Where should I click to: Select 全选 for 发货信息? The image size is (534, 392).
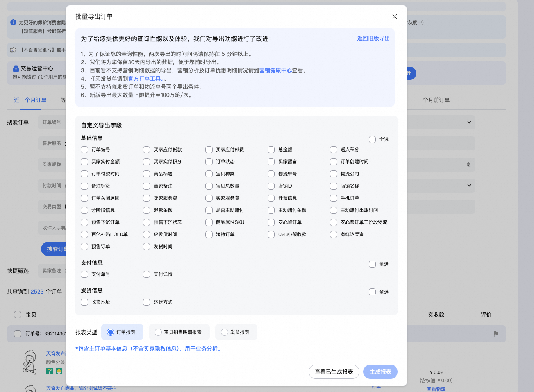[372, 292]
